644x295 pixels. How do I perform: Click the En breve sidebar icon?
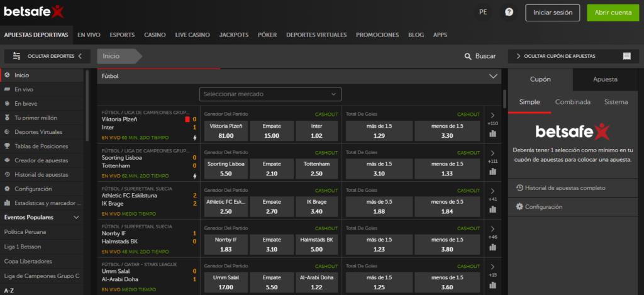coord(7,104)
